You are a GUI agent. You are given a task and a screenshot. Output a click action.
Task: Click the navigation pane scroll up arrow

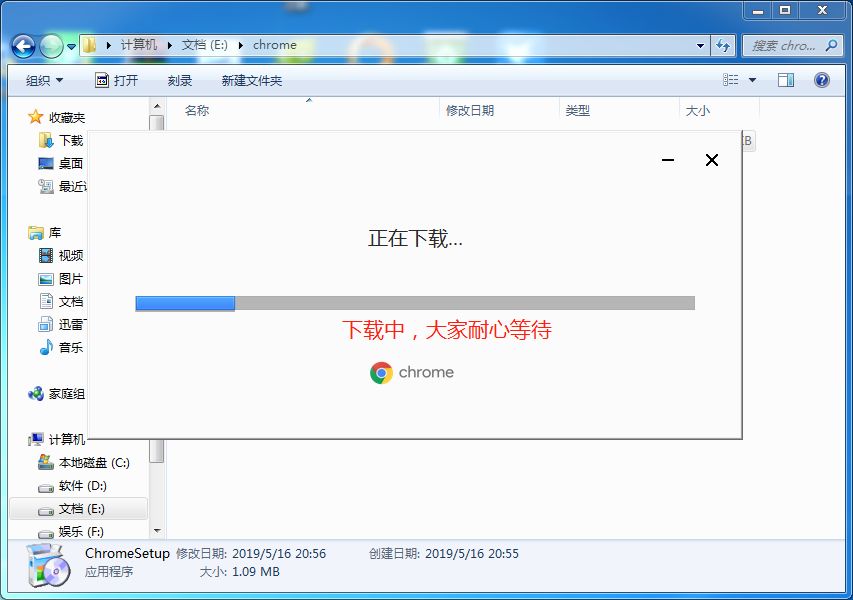157,106
